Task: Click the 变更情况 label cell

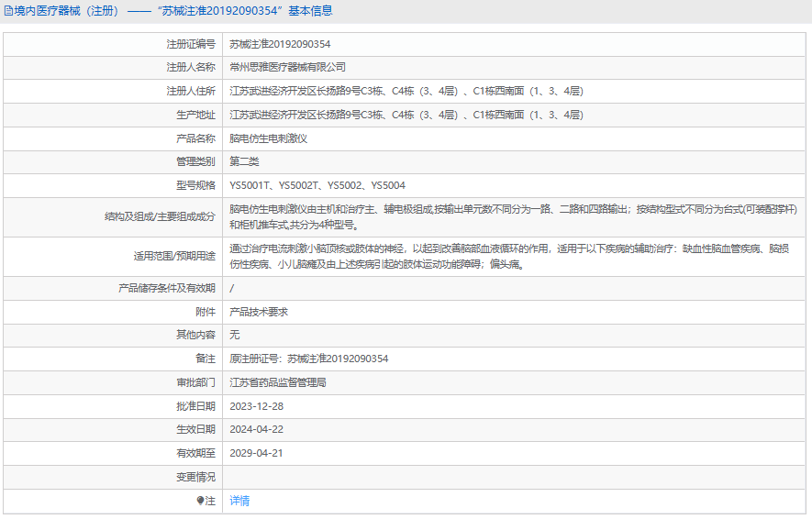Action: (113, 477)
